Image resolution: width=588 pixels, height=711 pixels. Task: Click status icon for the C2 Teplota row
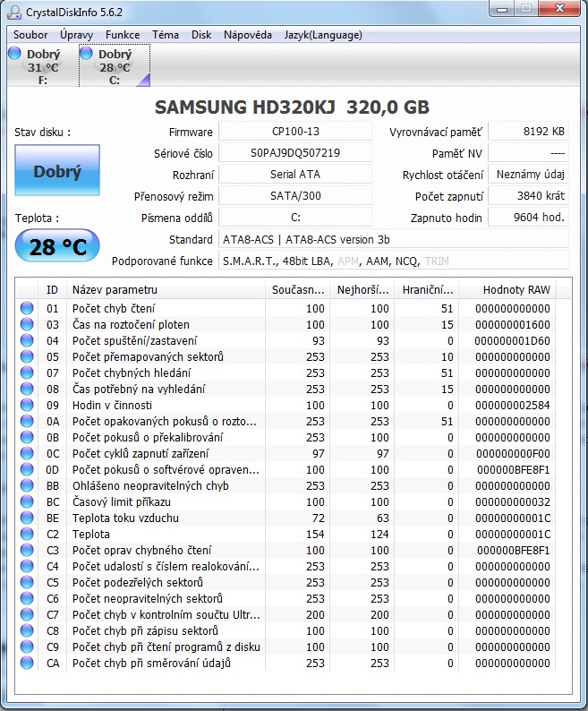pos(27,535)
